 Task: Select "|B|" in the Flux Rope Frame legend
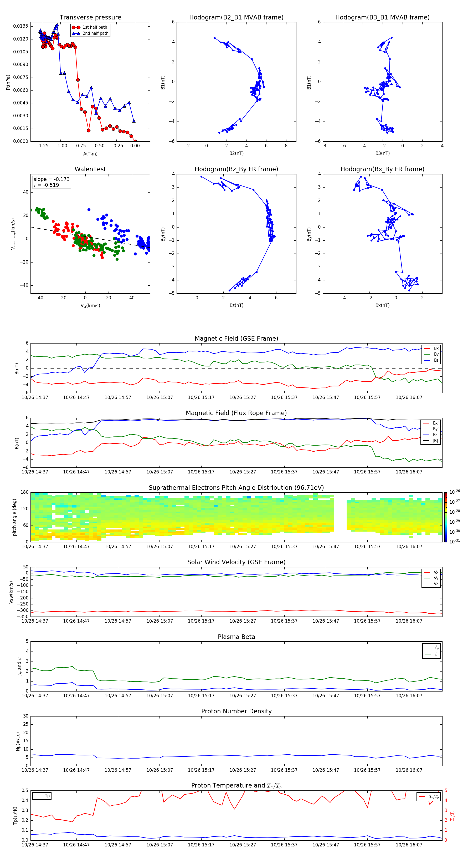[x=431, y=441]
